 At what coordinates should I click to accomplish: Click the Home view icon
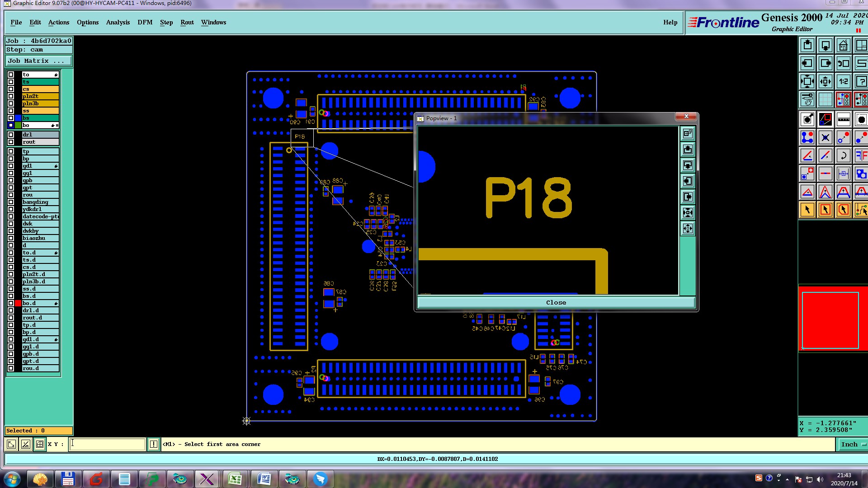[843, 45]
